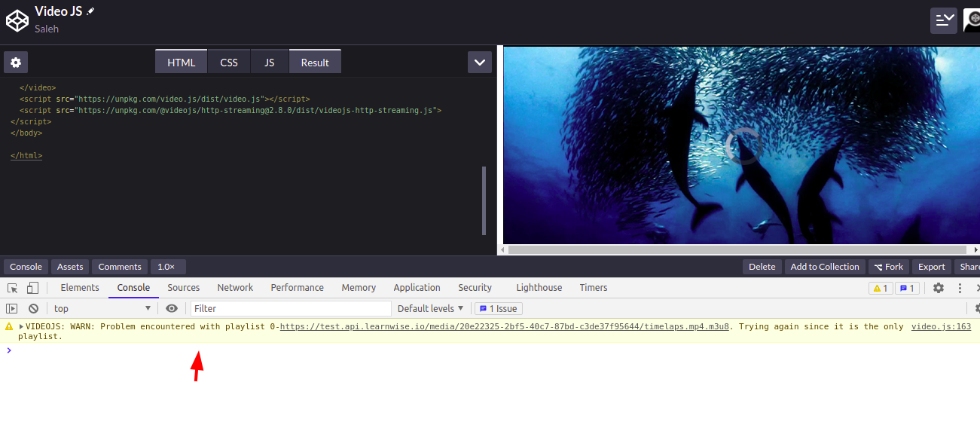980x422 pixels.
Task: Click the Delete pen button
Action: pyautogui.click(x=762, y=267)
